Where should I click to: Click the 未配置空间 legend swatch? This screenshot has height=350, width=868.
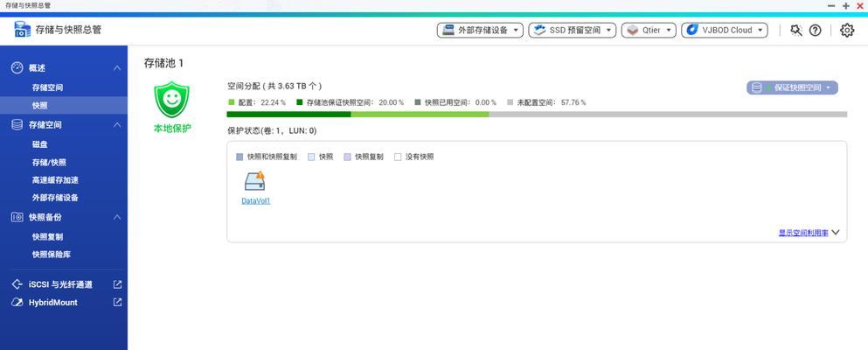pos(510,102)
